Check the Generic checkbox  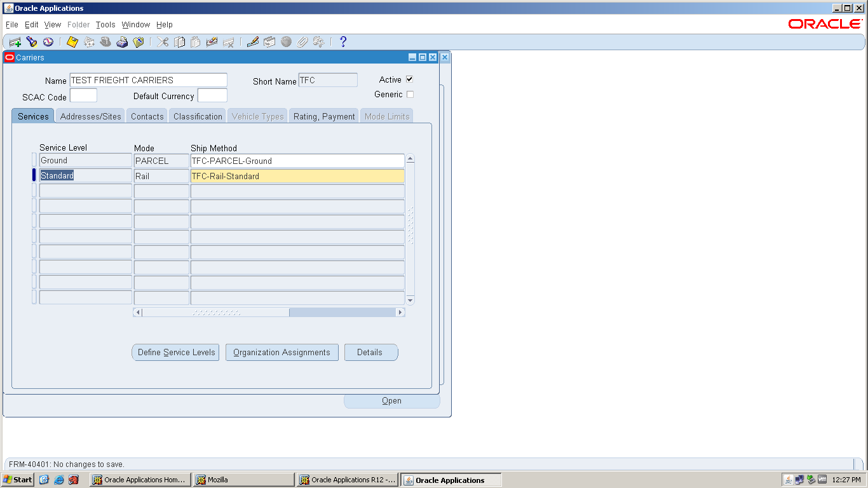click(410, 95)
